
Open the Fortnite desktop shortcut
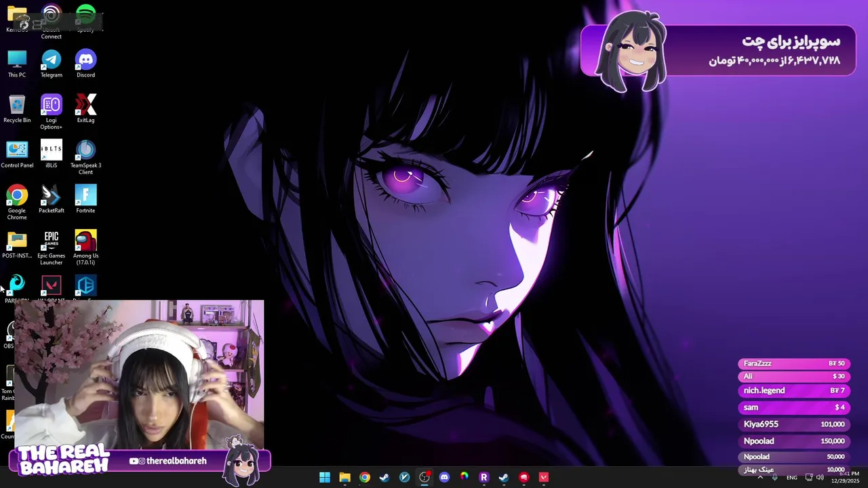pos(85,199)
